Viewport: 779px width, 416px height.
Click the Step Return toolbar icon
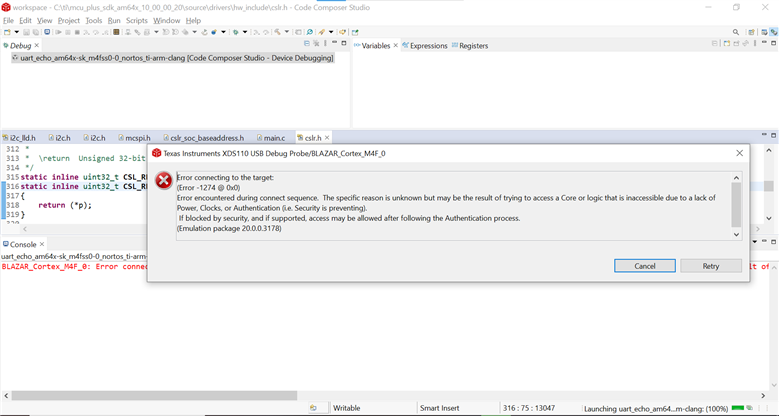tap(105, 32)
